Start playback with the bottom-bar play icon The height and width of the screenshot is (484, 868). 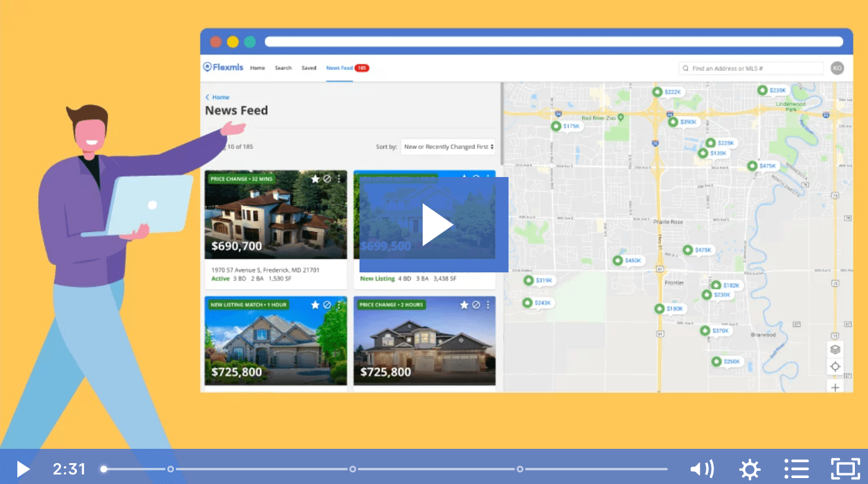(x=23, y=469)
